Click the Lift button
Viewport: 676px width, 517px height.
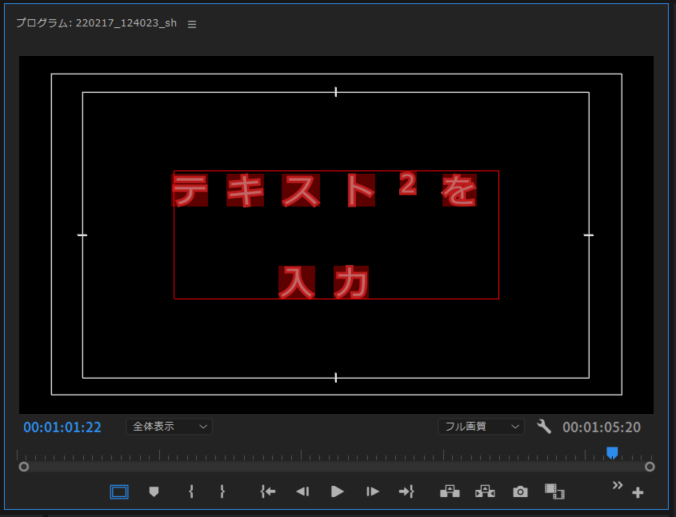click(449, 491)
